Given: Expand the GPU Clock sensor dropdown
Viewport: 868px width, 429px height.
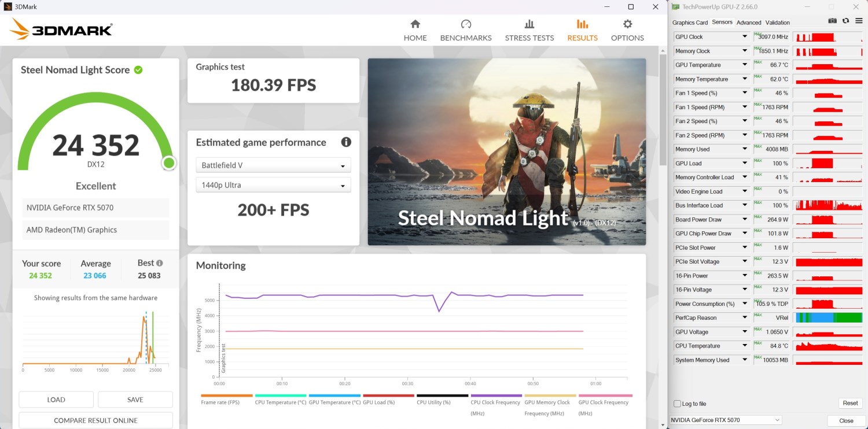Looking at the screenshot, I should [745, 37].
